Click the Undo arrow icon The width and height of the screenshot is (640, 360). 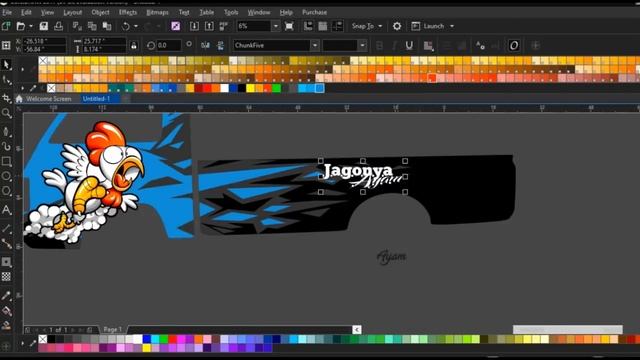[x=126, y=26]
